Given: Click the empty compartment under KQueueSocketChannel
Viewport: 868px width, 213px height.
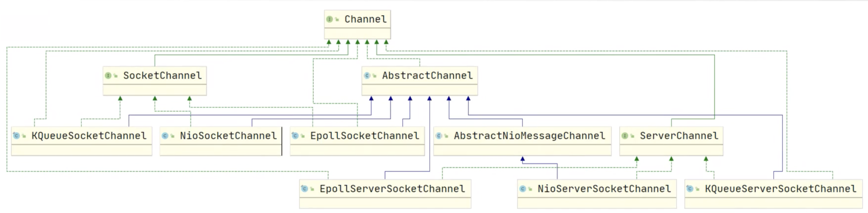Looking at the screenshot, I should (82, 150).
